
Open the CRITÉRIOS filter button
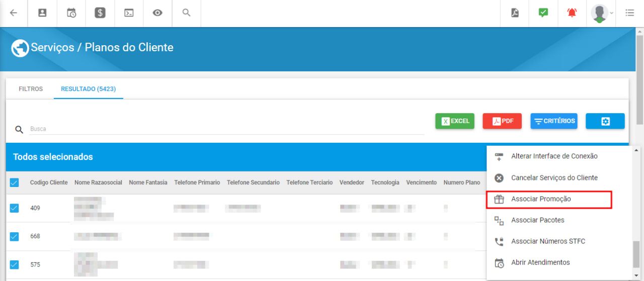(554, 121)
